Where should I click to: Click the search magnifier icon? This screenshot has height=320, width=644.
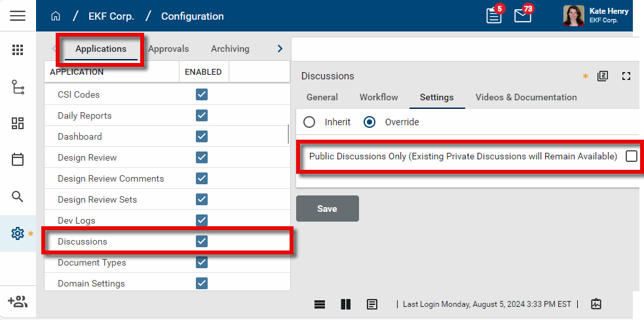[x=18, y=197]
